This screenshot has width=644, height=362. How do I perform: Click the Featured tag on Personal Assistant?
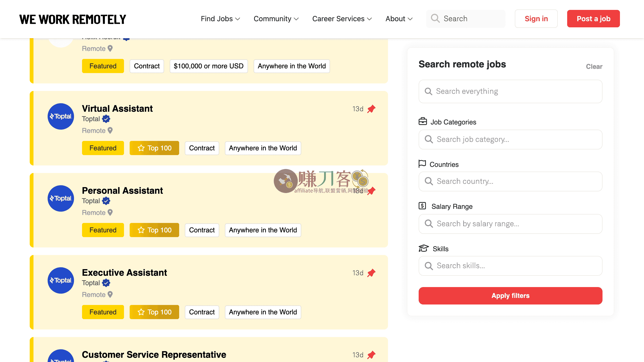click(103, 230)
